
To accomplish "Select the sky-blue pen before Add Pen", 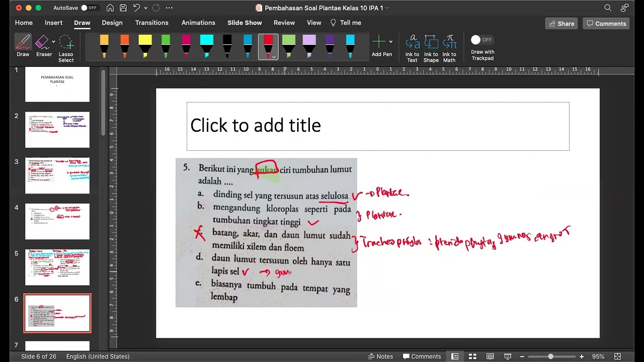I will [x=350, y=46].
